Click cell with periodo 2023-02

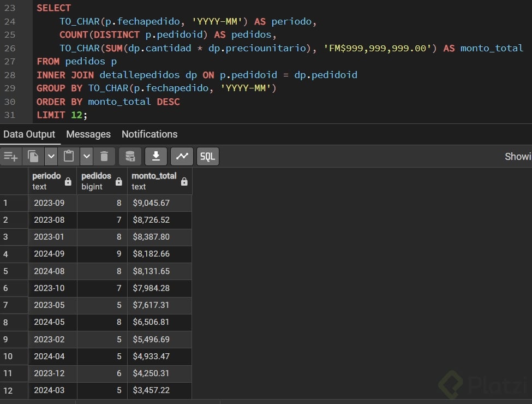tap(52, 340)
